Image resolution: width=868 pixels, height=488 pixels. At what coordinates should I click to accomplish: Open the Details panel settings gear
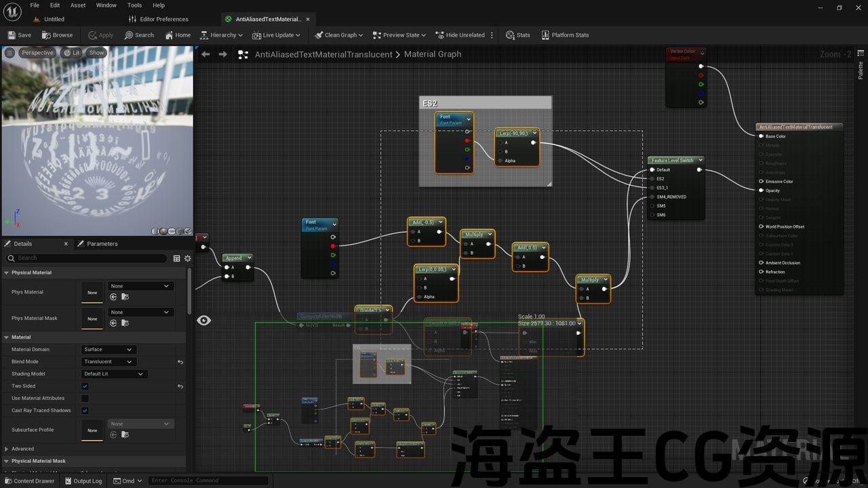tap(188, 258)
